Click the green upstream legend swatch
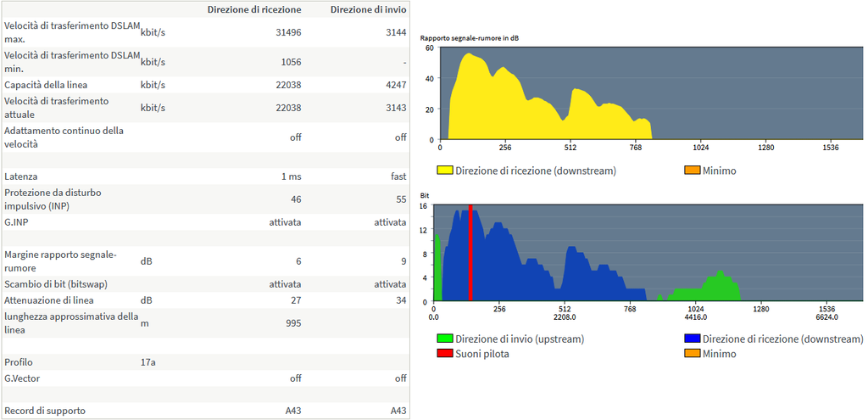This screenshot has width=868, height=420. (444, 339)
